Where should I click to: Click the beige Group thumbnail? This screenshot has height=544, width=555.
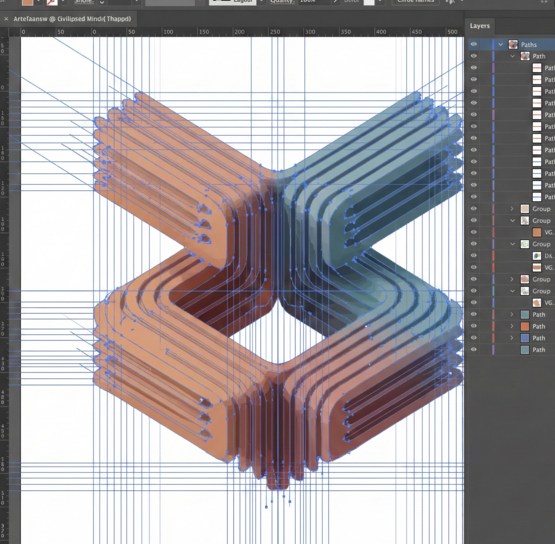525,208
